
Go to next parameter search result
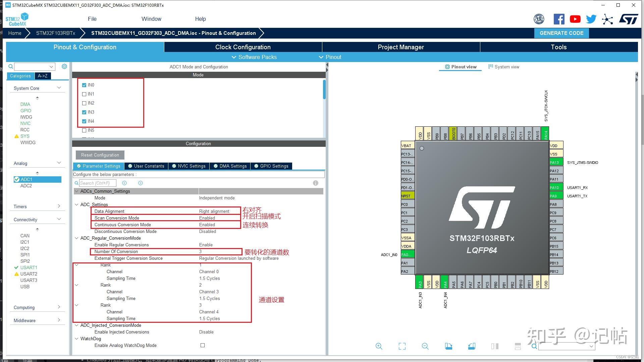tap(141, 183)
